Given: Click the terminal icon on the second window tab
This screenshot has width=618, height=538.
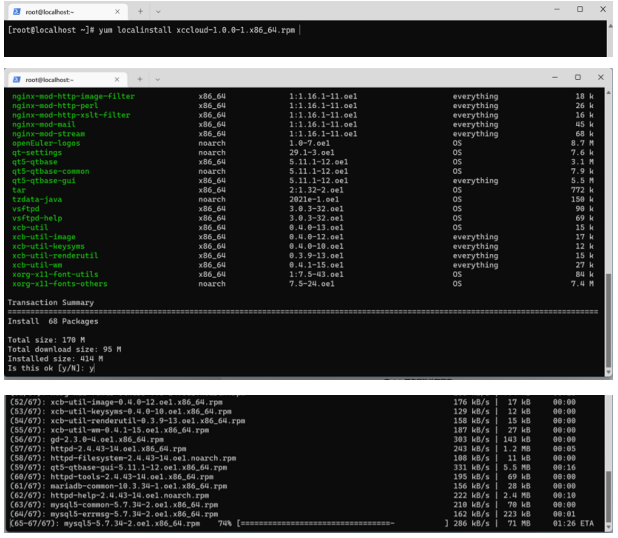Looking at the screenshot, I should [13, 78].
